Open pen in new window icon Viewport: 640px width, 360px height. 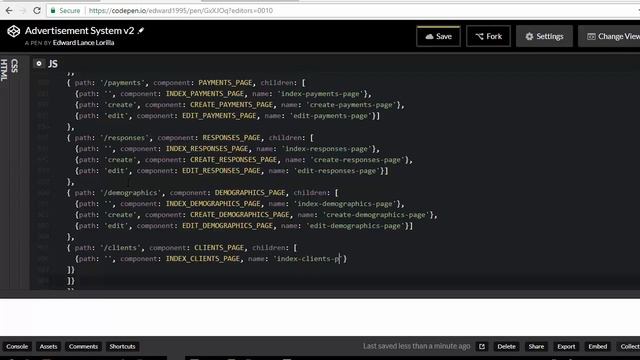point(482,347)
